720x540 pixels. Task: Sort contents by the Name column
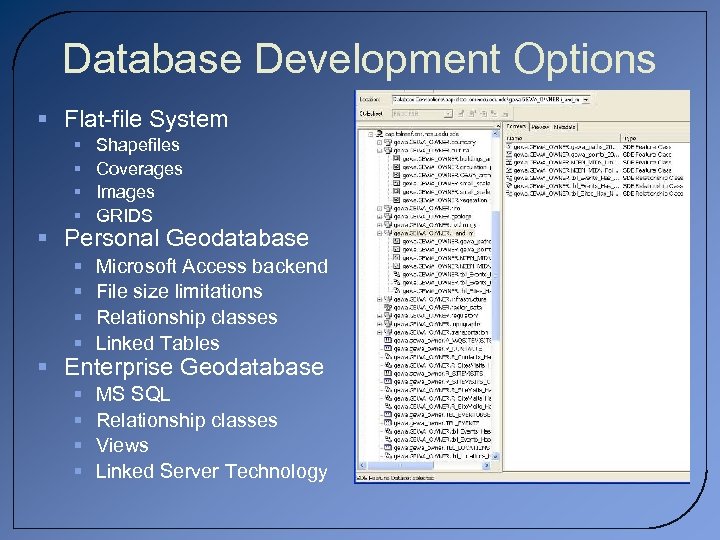click(562, 138)
